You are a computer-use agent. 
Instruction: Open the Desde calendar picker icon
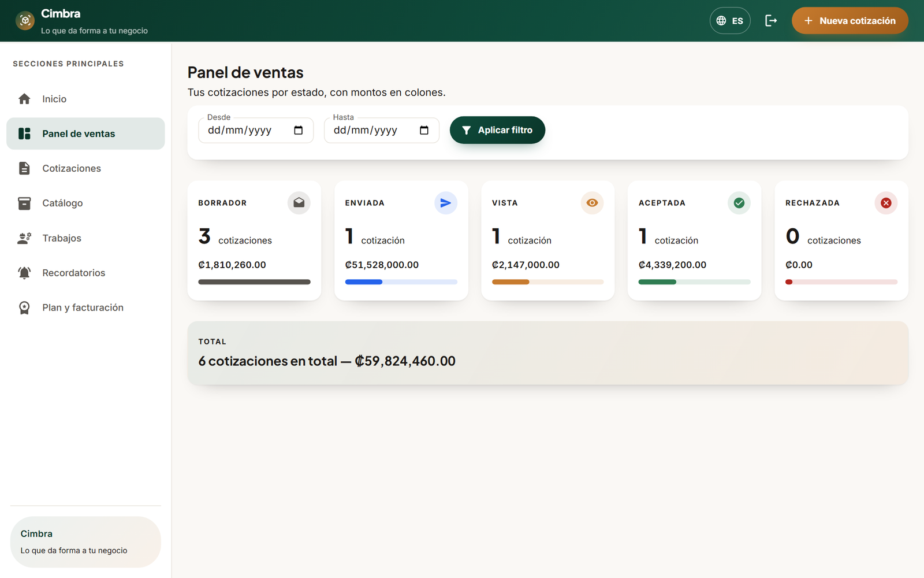(x=298, y=130)
